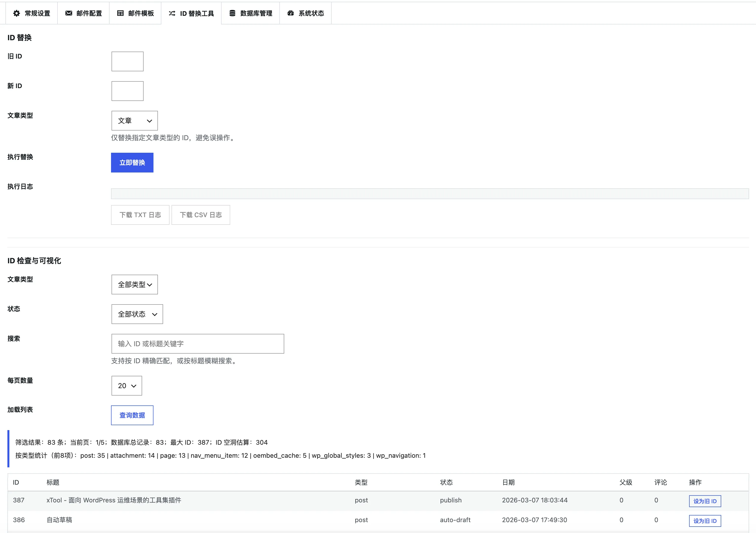Viewport: 756px width, 533px height.
Task: Click the 查询数据 button
Action: (132, 415)
